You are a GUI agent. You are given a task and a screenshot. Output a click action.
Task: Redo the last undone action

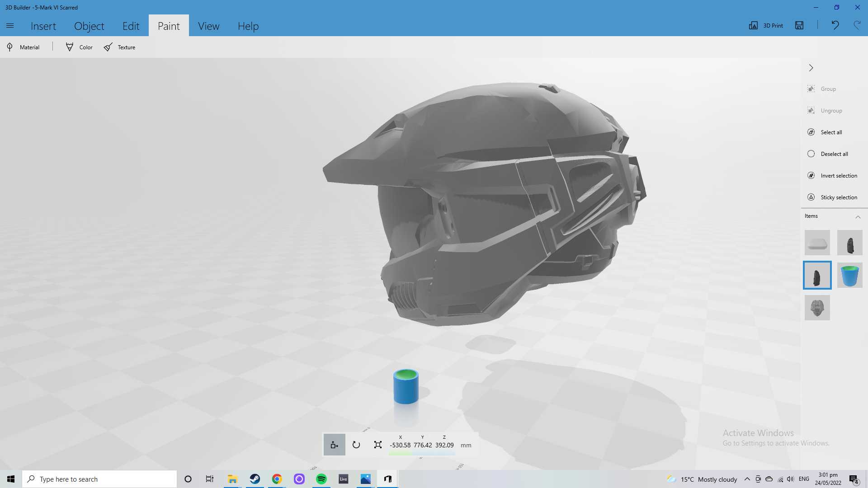(857, 25)
